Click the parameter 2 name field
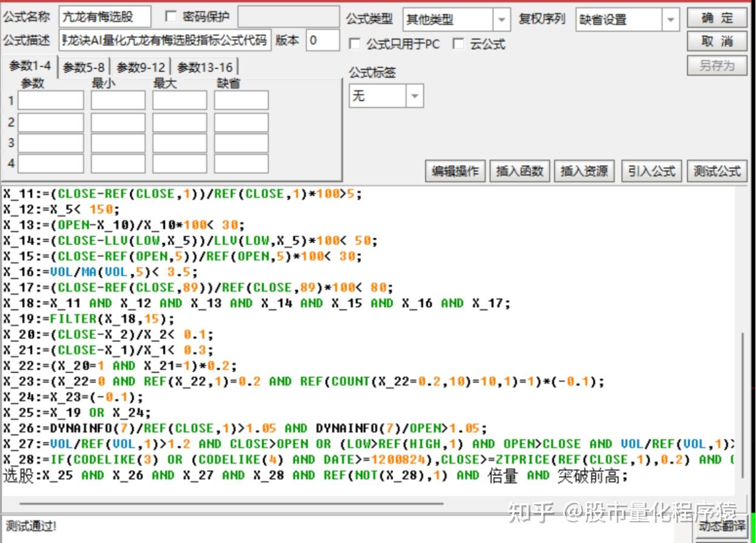This screenshot has width=756, height=543. (x=50, y=123)
